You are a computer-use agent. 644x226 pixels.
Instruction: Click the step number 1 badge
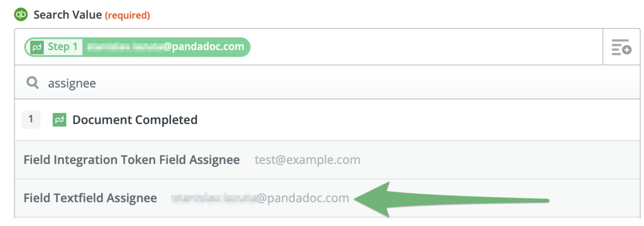31,120
